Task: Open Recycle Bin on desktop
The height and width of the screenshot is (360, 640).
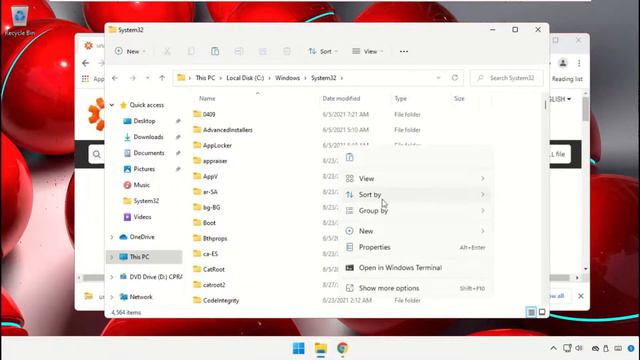Action: click(x=20, y=21)
